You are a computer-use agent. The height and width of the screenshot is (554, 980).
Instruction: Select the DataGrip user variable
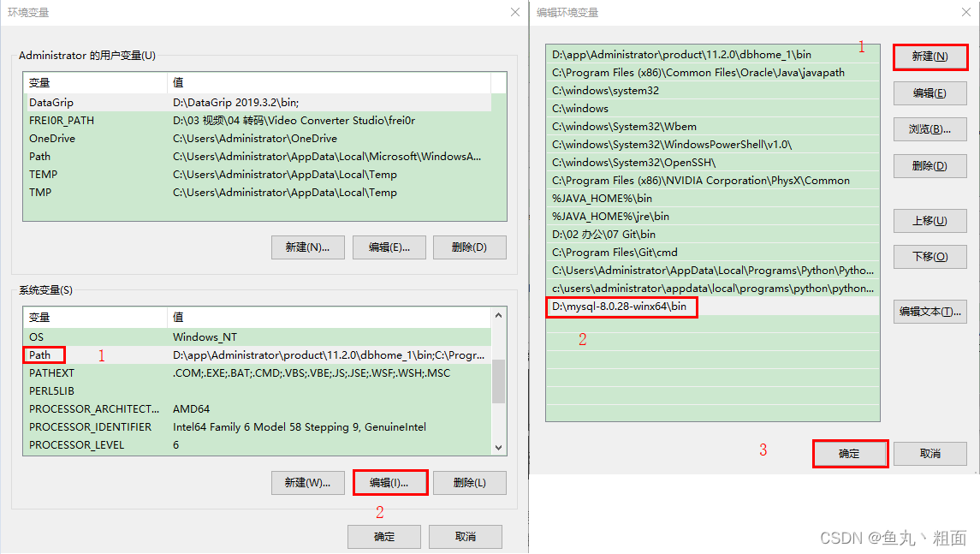coord(257,103)
